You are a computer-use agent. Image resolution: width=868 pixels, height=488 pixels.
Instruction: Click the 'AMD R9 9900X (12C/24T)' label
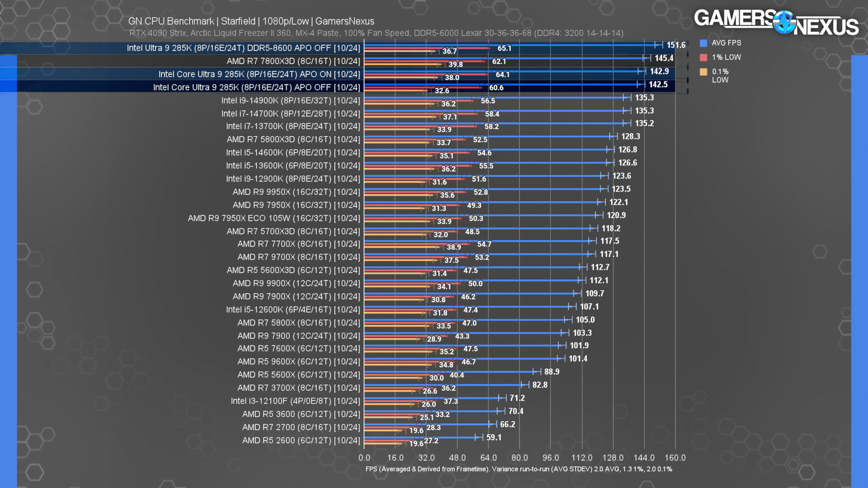pyautogui.click(x=297, y=283)
